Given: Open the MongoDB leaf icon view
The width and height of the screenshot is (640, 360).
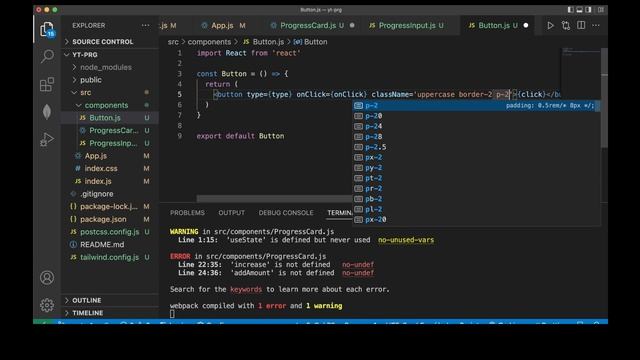Looking at the screenshot, I should tap(47, 111).
